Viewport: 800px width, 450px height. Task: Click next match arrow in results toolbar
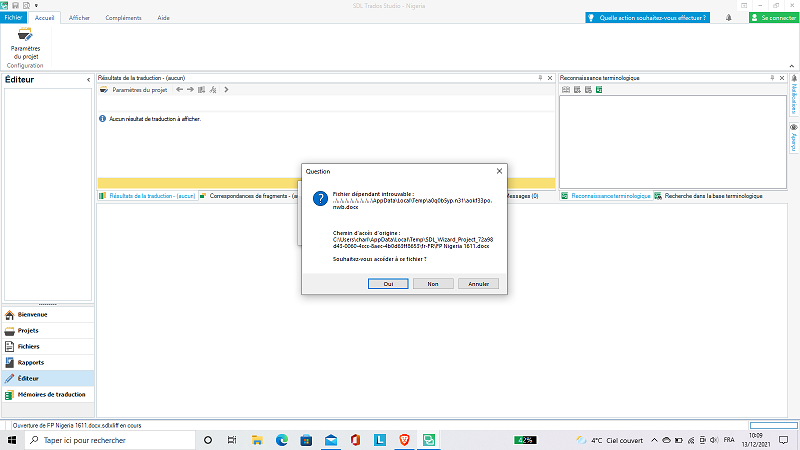point(190,89)
